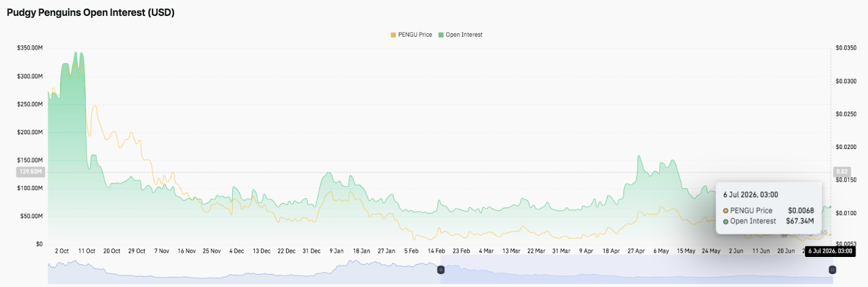Click the 20 Jun date label

[x=787, y=251]
